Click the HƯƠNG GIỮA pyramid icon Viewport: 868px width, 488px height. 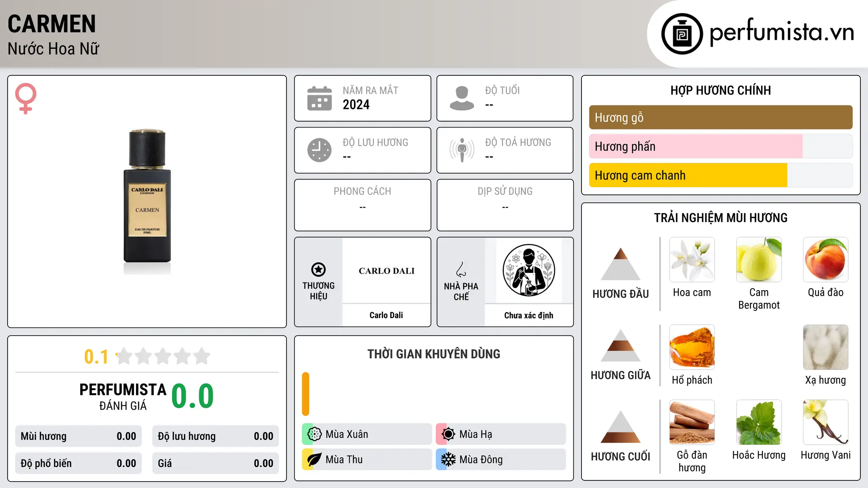(620, 345)
